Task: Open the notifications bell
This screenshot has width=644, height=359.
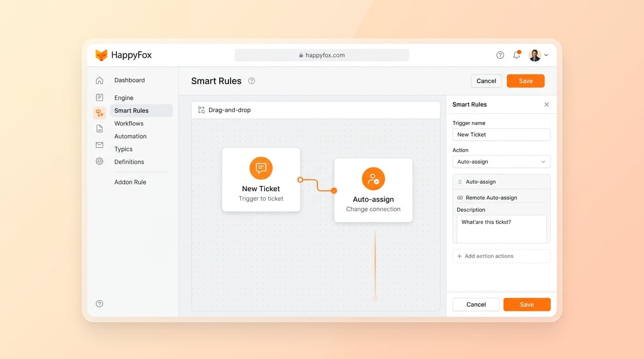Action: pyautogui.click(x=517, y=55)
